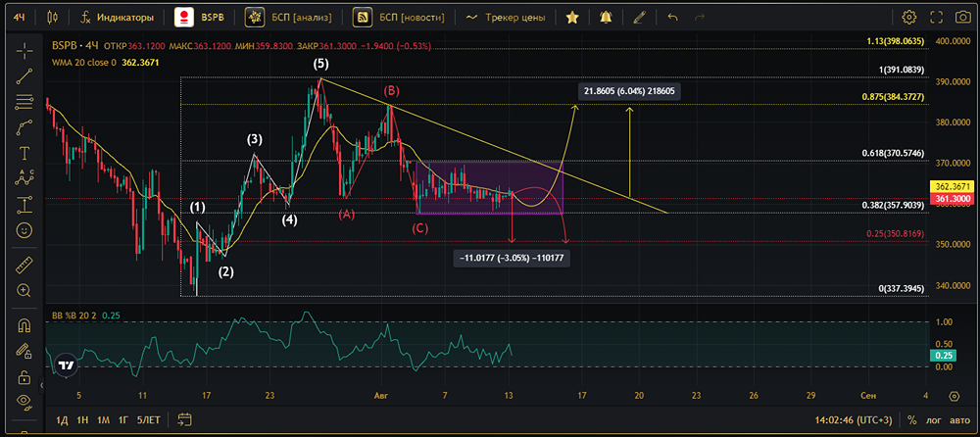This screenshot has height=437, width=980.
Task: Select the crosshair cursor tool
Action: pyautogui.click(x=24, y=51)
